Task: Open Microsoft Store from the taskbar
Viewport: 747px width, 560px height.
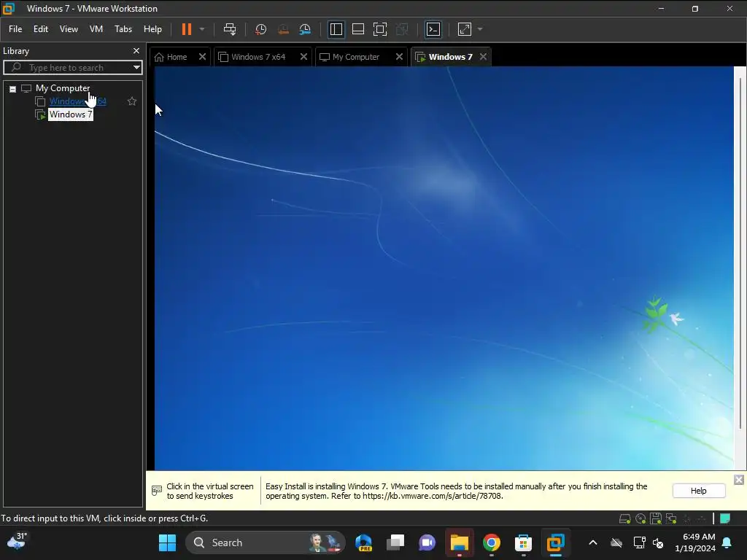Action: 523,542
